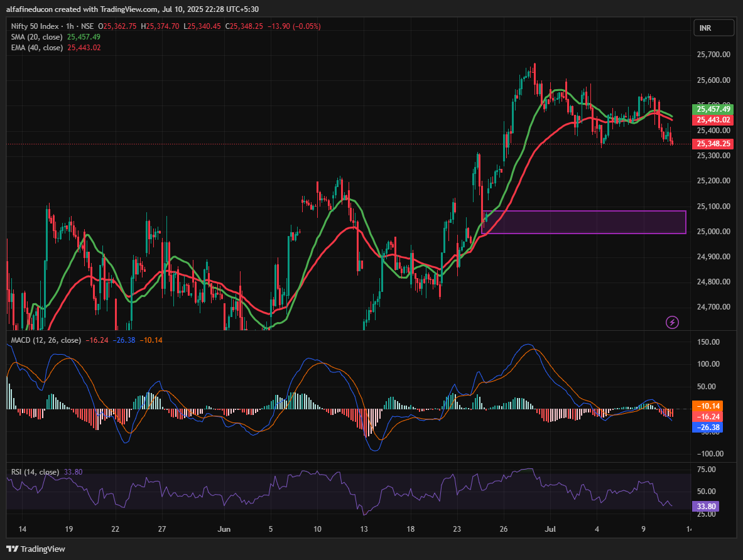Click the red 25,443.02 price-axis label

coord(713,120)
